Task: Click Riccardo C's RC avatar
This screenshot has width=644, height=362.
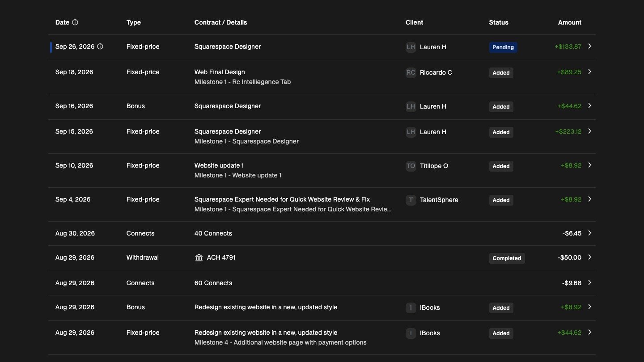Action: (x=411, y=72)
